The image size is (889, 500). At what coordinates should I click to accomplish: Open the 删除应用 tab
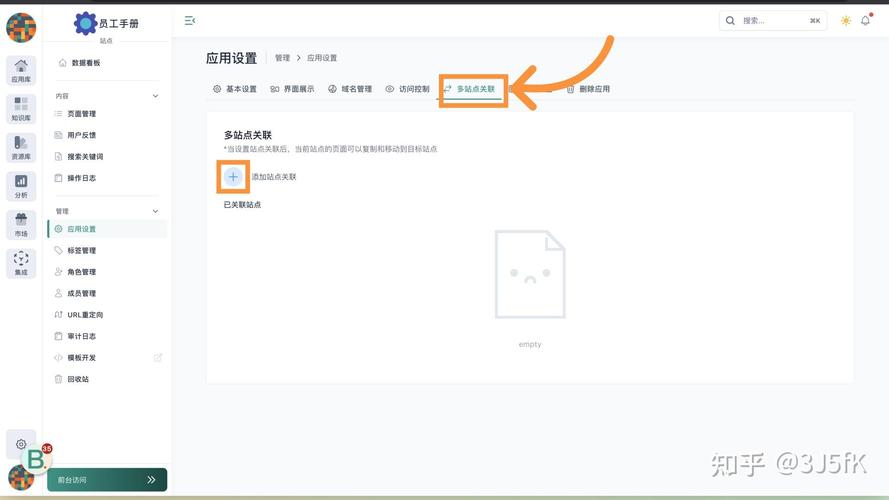588,89
